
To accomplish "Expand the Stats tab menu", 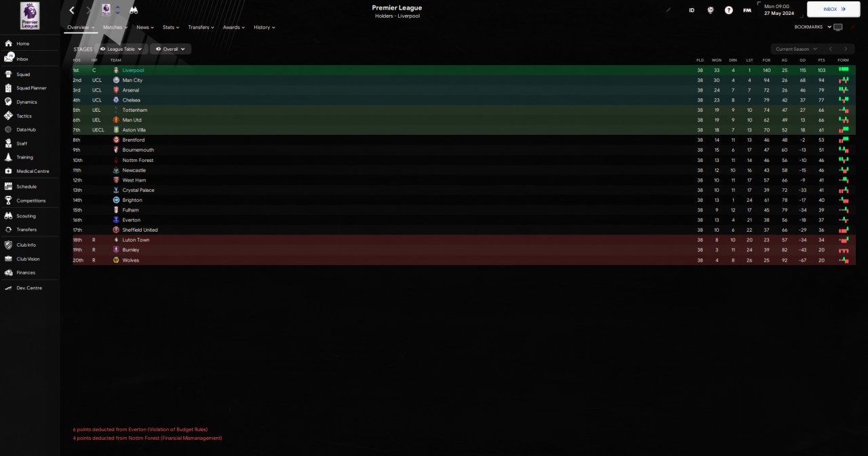I will tap(171, 27).
